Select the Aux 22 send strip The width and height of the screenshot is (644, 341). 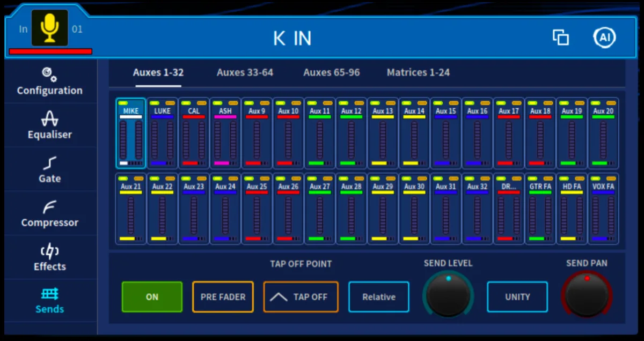[x=163, y=209]
